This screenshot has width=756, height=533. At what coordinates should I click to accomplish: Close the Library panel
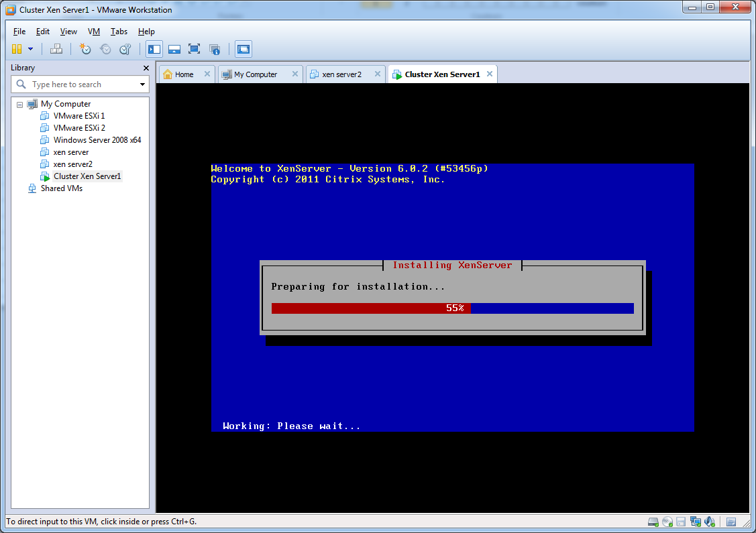click(x=146, y=68)
